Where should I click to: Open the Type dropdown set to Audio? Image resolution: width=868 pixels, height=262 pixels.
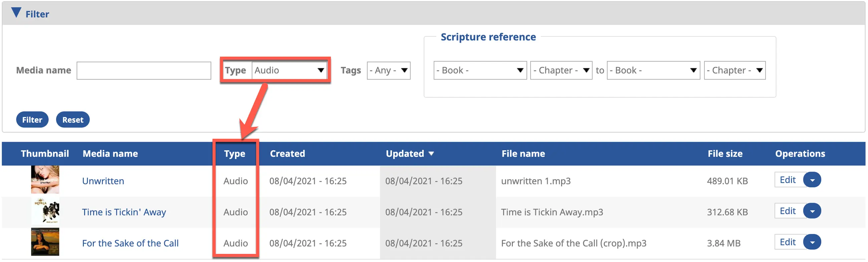pyautogui.click(x=289, y=71)
